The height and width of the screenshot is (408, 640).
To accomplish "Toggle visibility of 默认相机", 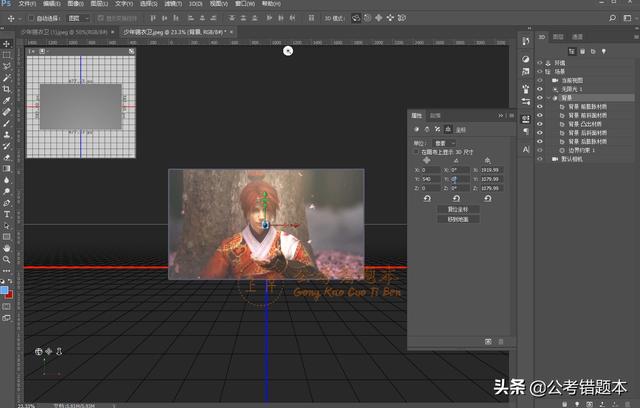I will (540, 159).
